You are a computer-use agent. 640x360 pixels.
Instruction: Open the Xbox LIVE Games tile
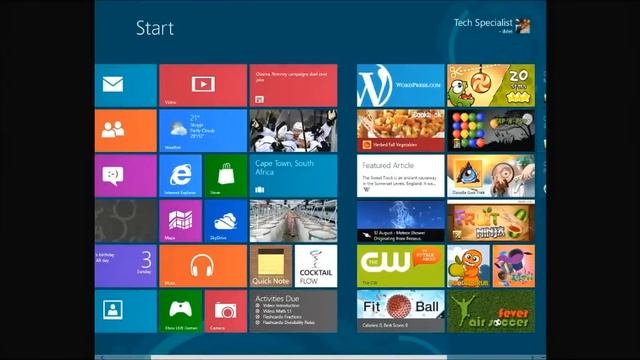180,311
